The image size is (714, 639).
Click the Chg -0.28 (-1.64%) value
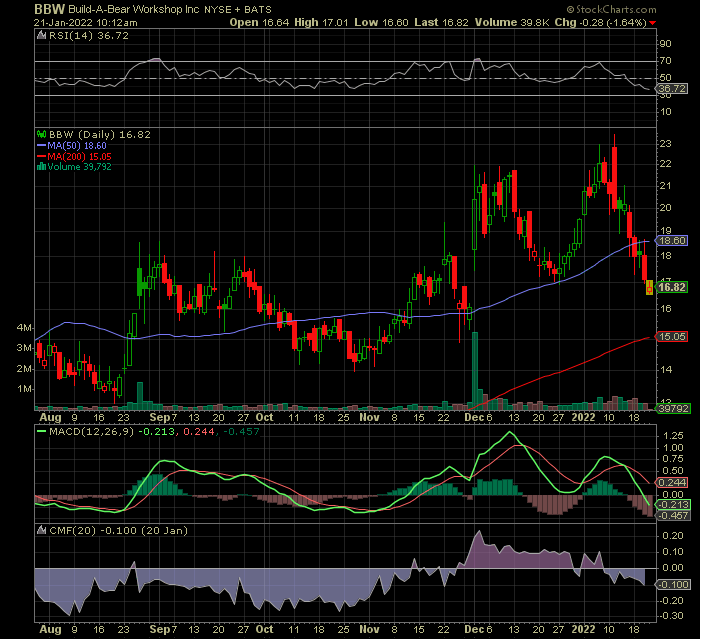coord(600,22)
